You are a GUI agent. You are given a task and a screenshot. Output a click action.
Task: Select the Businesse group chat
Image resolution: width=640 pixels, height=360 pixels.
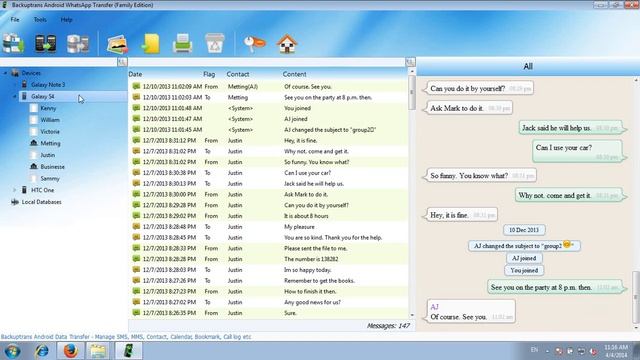(x=52, y=167)
